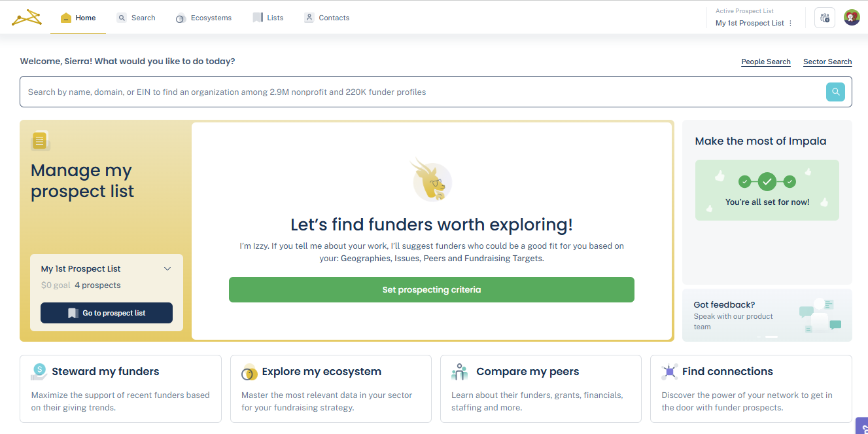
Task: Open the Sector Search link
Action: [x=827, y=62]
